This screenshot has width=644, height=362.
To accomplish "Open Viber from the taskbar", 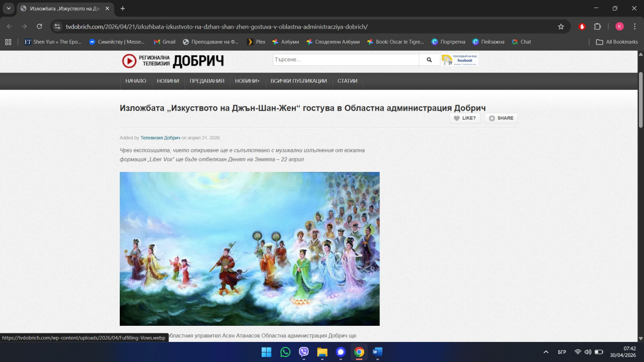I will click(303, 352).
